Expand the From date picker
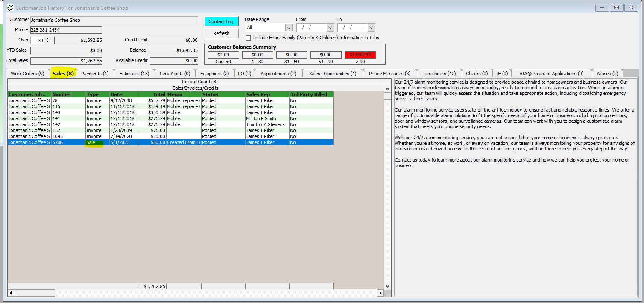Viewport: 644px width, 303px height. coord(330,27)
